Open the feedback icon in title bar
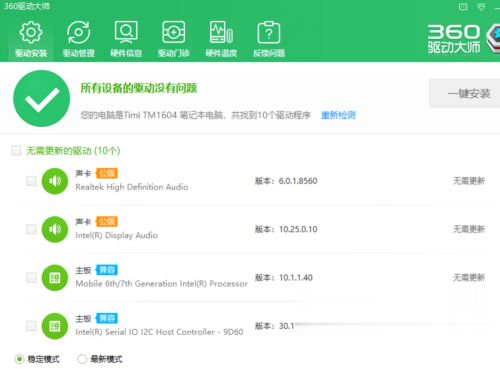Screen dimensions: 500x369 point(463,6)
